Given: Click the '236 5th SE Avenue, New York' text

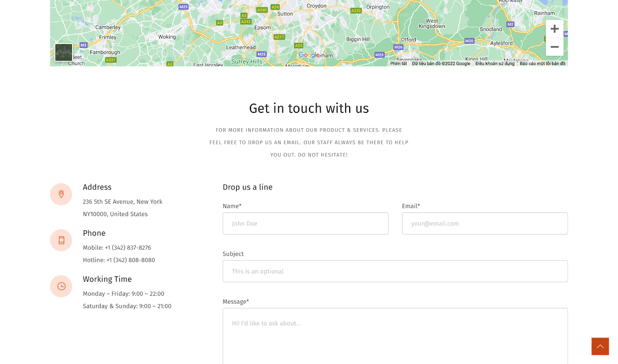Looking at the screenshot, I should tap(122, 202).
